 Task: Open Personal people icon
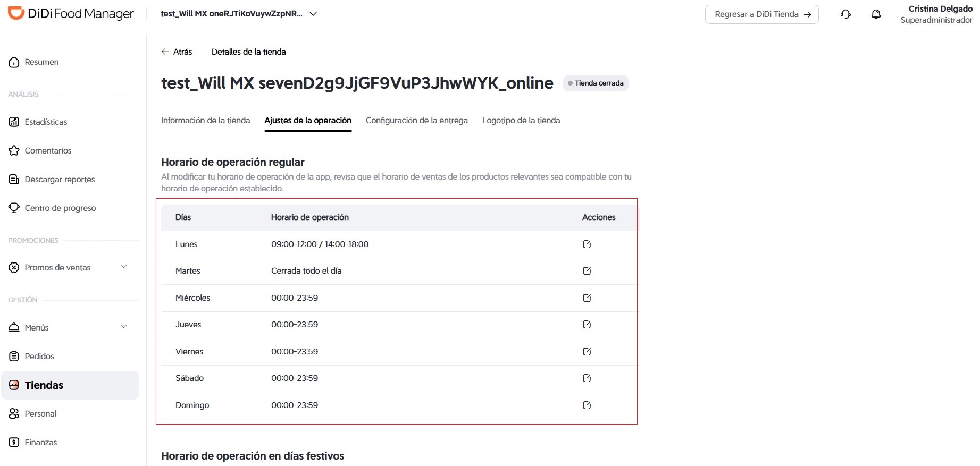click(x=14, y=413)
